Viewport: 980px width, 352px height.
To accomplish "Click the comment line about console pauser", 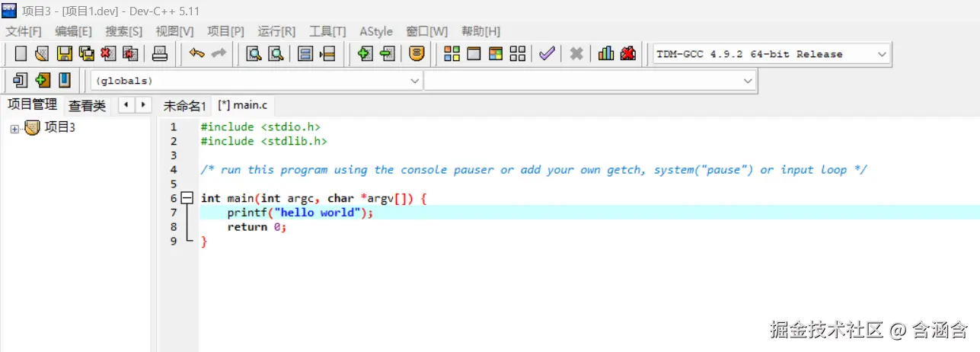I will pyautogui.click(x=534, y=170).
